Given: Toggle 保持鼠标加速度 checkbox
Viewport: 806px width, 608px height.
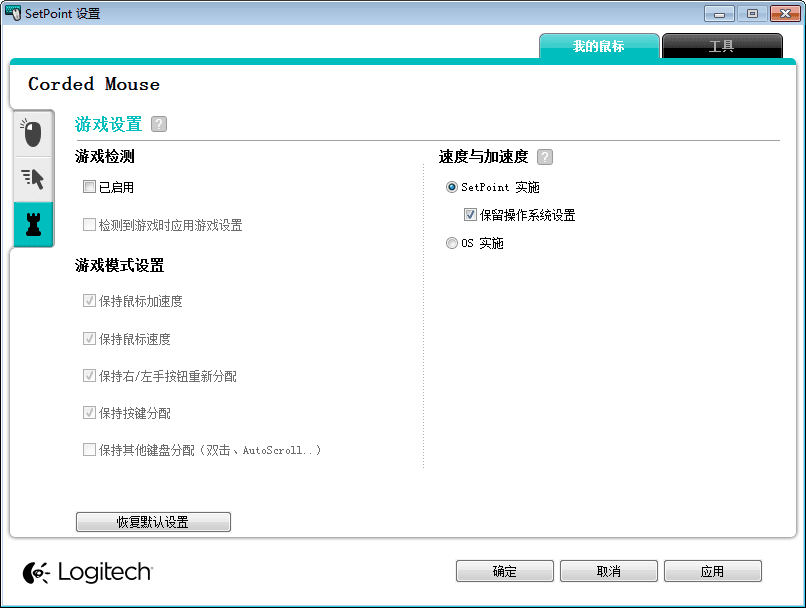Looking at the screenshot, I should [89, 300].
